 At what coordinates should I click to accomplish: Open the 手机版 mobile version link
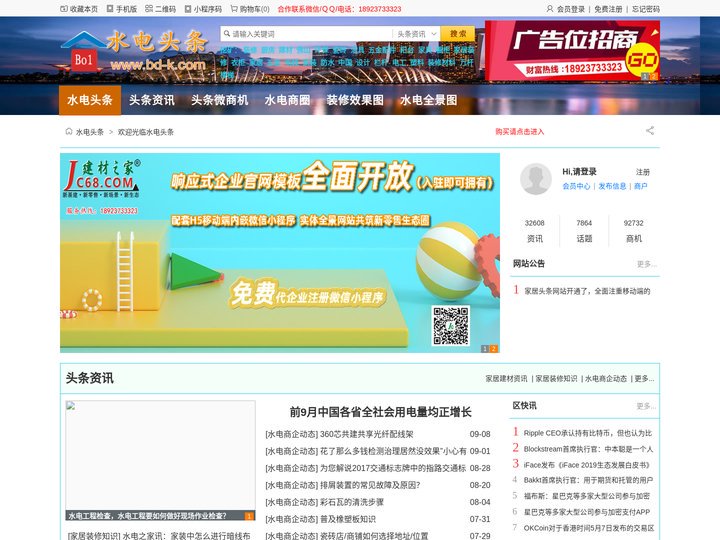point(122,9)
